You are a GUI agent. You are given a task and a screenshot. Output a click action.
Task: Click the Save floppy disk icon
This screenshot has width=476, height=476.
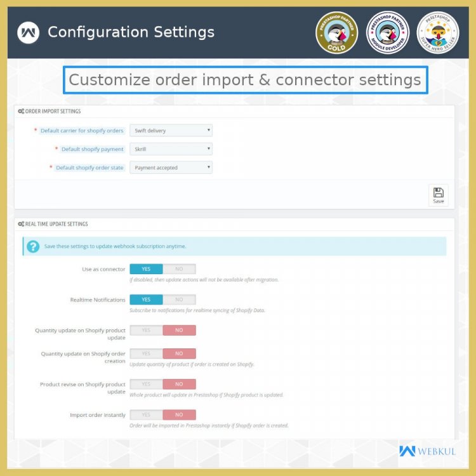point(438,192)
